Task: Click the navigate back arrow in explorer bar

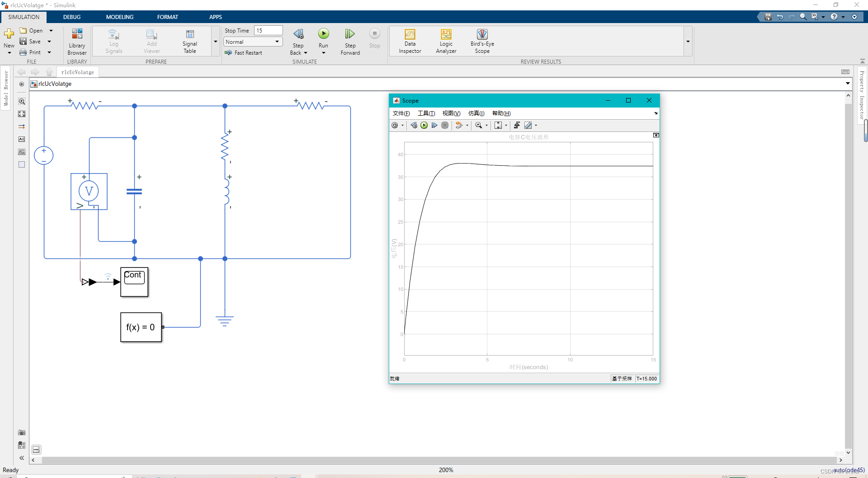Action: (x=21, y=72)
